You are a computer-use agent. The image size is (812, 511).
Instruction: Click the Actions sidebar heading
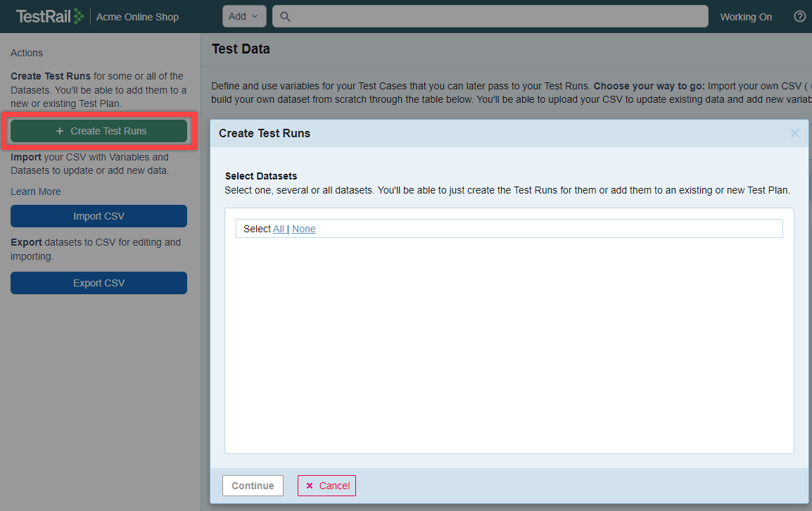tap(27, 53)
